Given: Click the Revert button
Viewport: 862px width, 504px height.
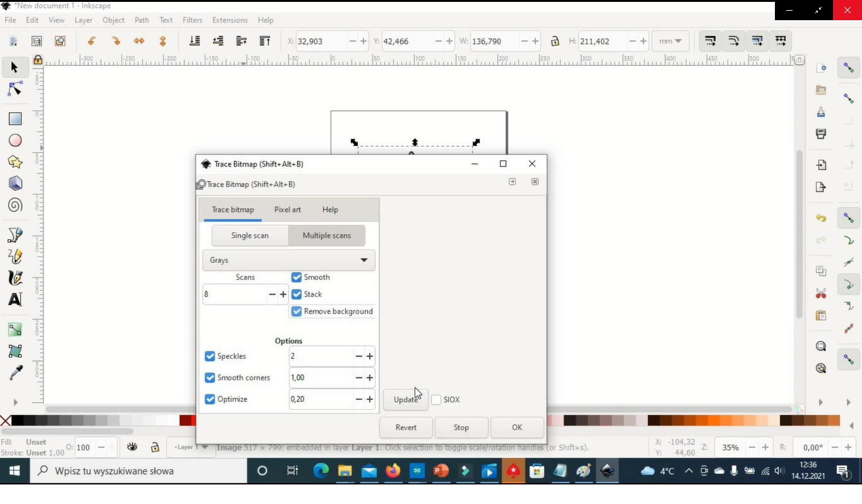Looking at the screenshot, I should point(406,427).
